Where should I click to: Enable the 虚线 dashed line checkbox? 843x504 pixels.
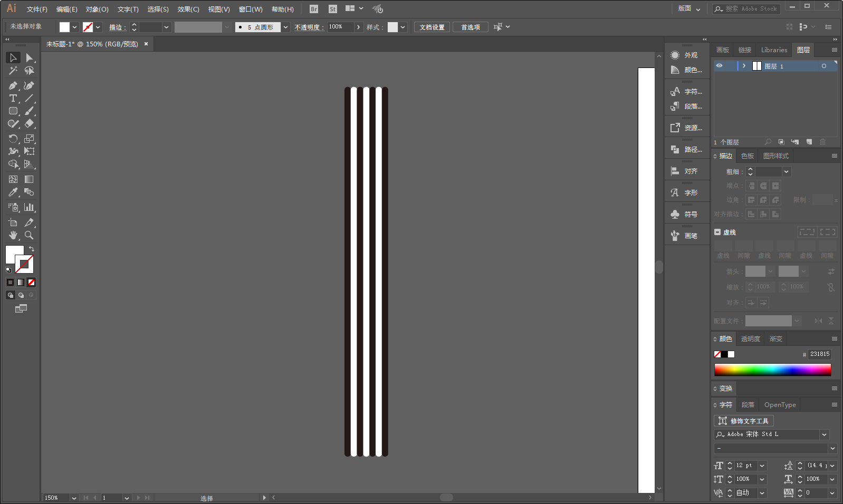(717, 232)
